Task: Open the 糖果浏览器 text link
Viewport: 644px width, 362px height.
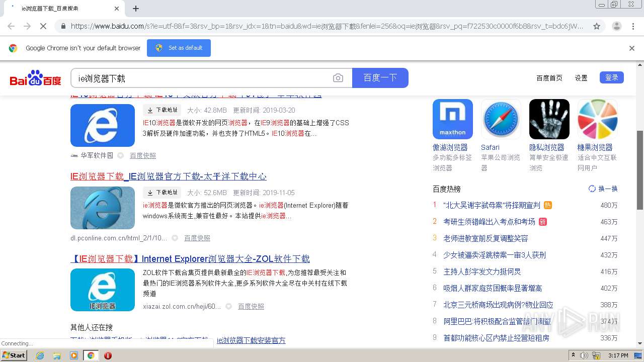Action: pos(595,147)
